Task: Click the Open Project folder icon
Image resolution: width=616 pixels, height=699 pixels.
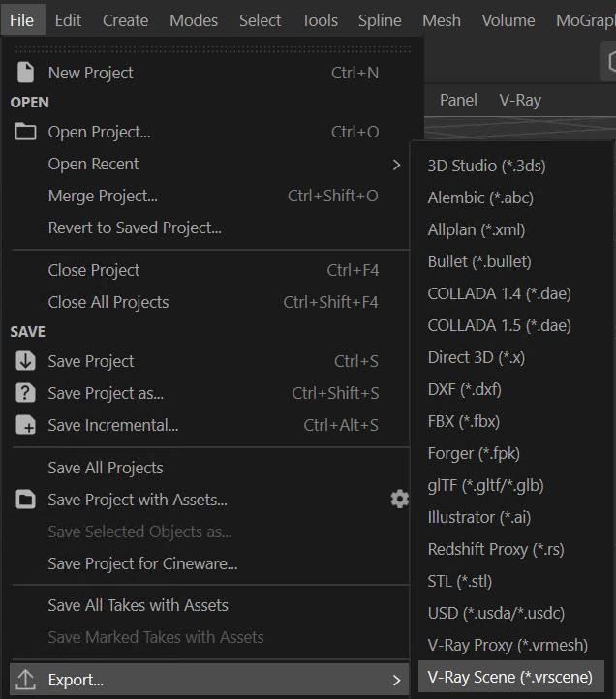Action: tap(26, 132)
